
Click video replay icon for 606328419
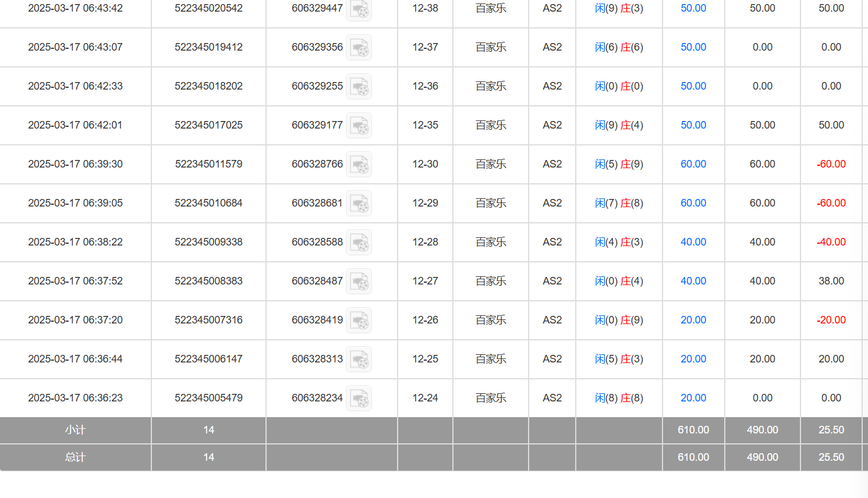pyautogui.click(x=359, y=321)
